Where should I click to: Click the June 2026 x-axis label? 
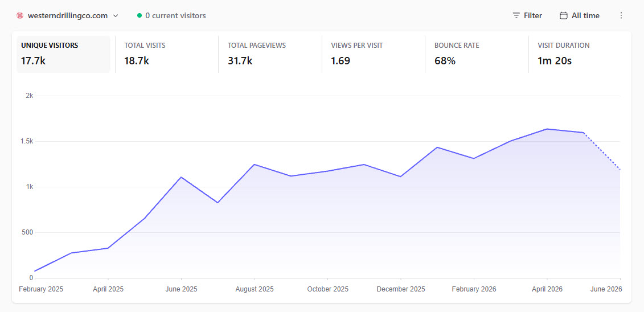(x=606, y=289)
